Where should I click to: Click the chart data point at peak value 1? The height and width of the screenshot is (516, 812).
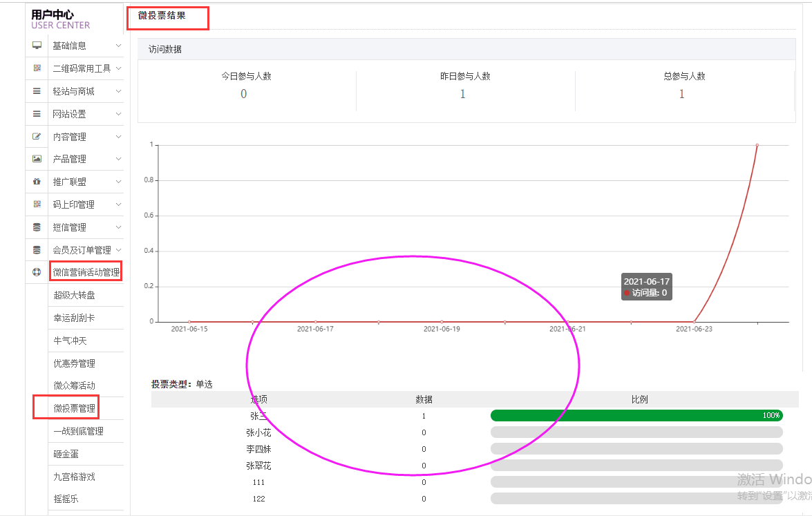757,145
